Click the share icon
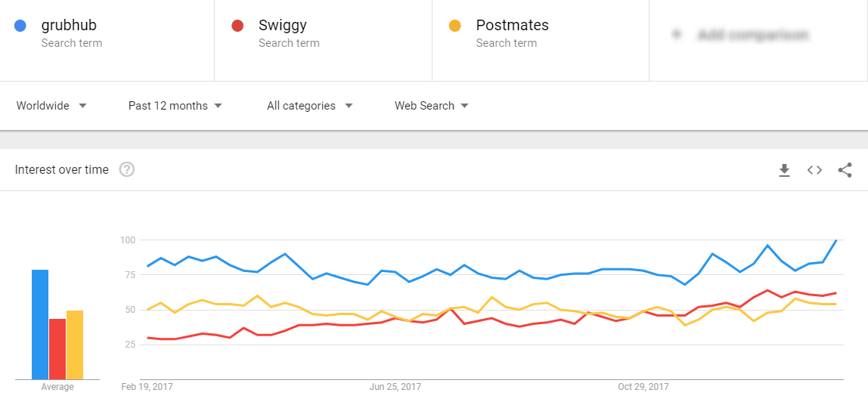The height and width of the screenshot is (402, 868). 845,170
